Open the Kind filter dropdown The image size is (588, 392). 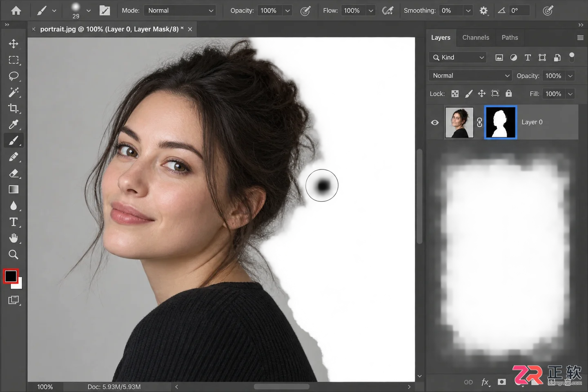[457, 58]
